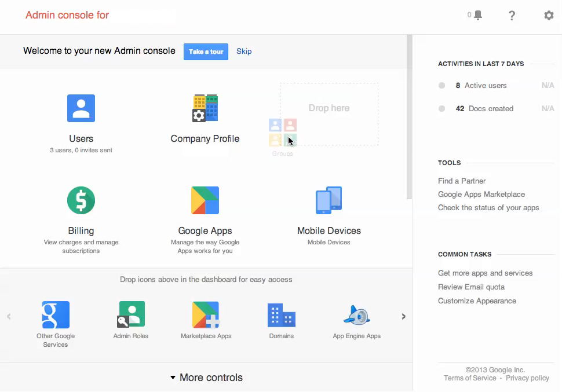Select the Other Google Services icon
The height and width of the screenshot is (392, 562).
click(56, 315)
